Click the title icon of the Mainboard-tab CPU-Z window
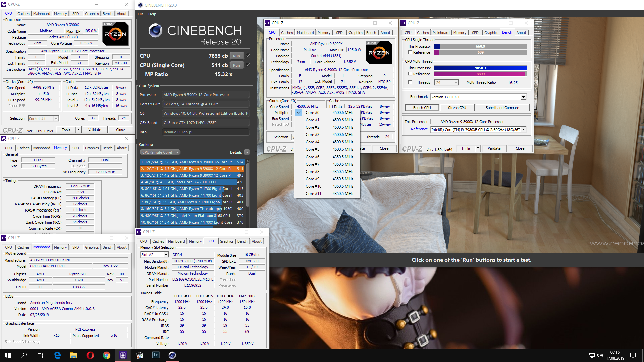644x362 pixels. point(4,238)
